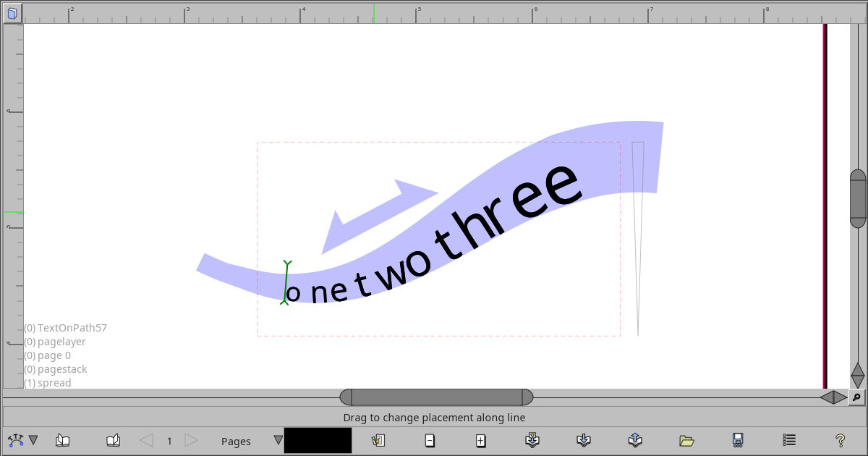Switch to single page view book icon
Viewport: 868px width, 456px height.
(x=63, y=439)
